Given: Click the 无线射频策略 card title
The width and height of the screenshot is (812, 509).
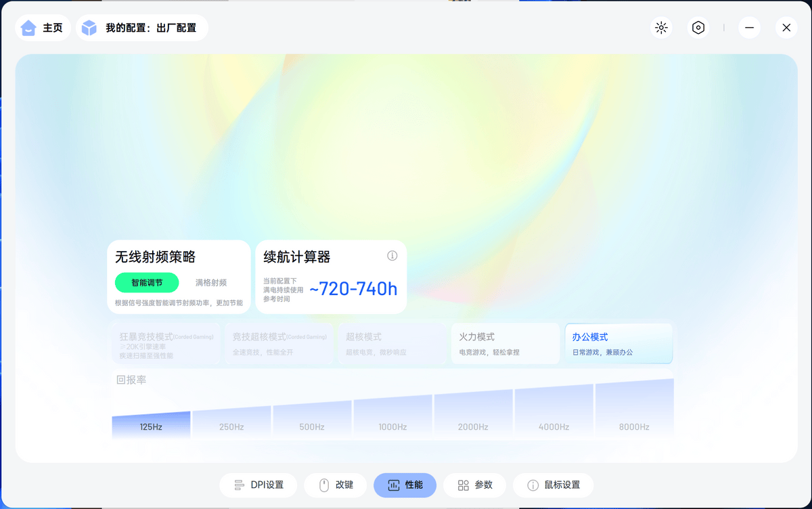Looking at the screenshot, I should coord(156,257).
